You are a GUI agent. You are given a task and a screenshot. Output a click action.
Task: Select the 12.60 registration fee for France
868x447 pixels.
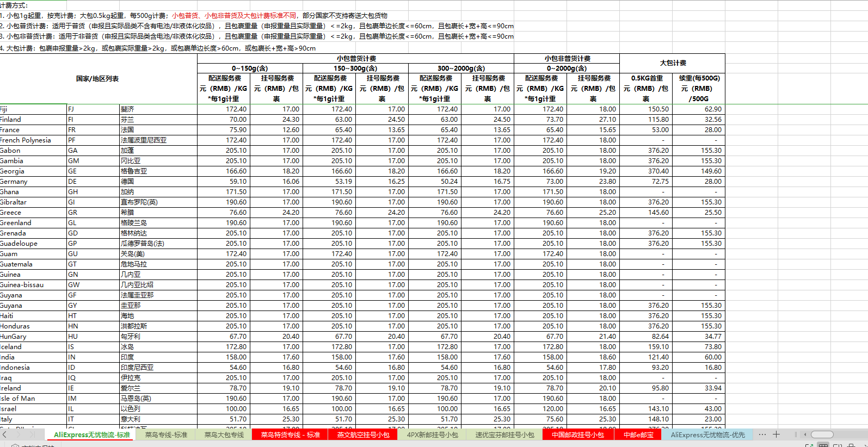pyautogui.click(x=277, y=130)
